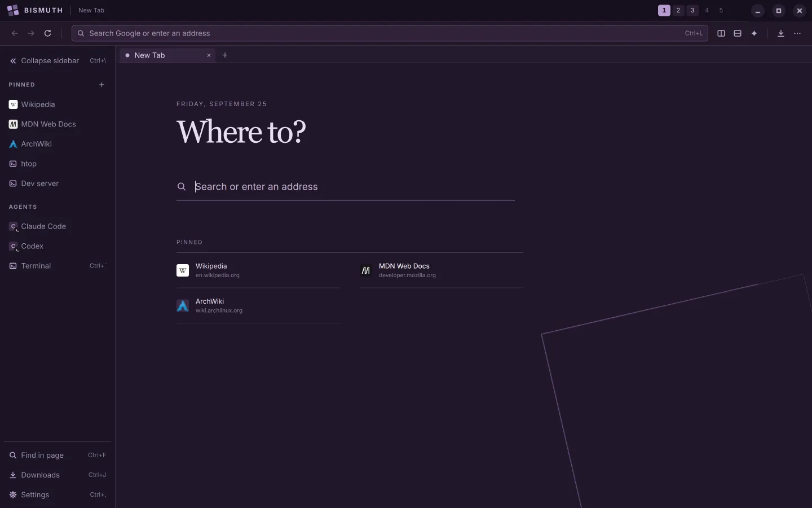Open ArchWiki in the sidebar
812x508 pixels.
[58, 144]
